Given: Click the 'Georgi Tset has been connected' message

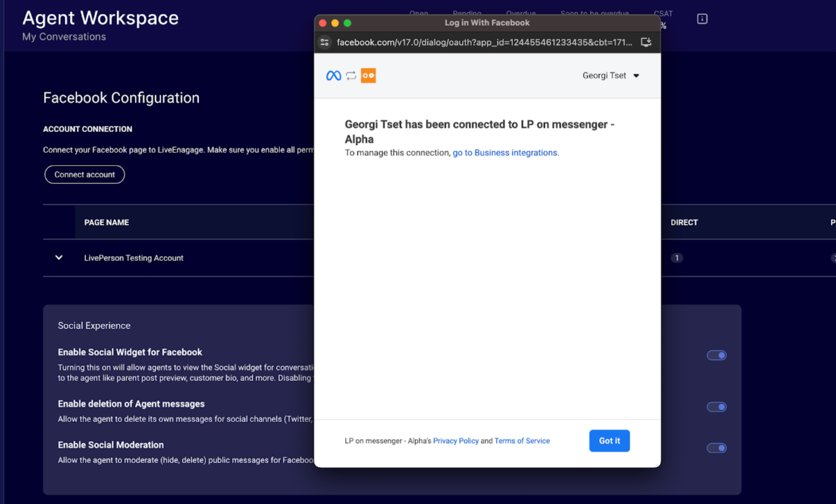Looking at the screenshot, I should [479, 131].
